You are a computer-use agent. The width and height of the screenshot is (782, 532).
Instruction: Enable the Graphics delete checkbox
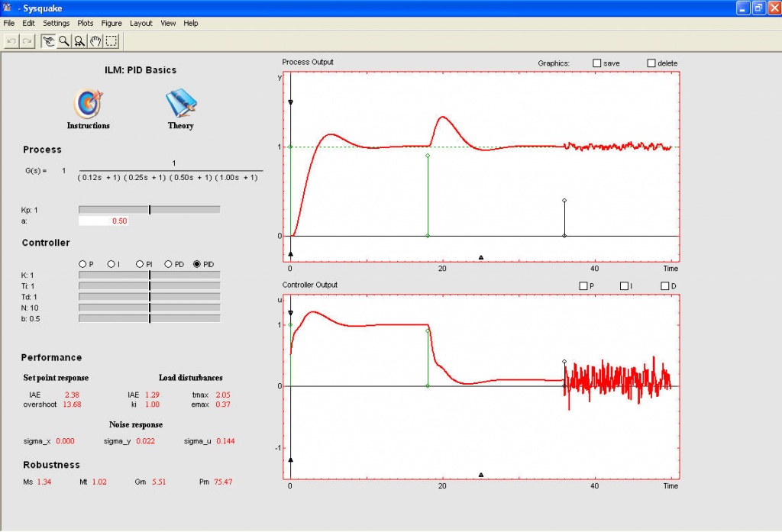(651, 63)
